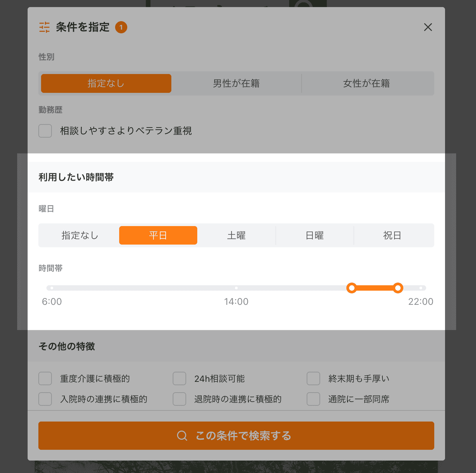The image size is (476, 473).
Task: Choose 平日 day option
Action: 158,235
